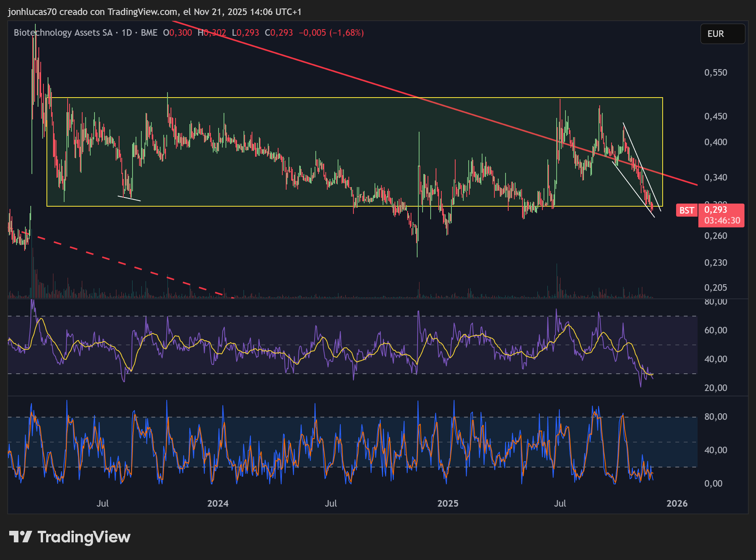Click the 2024 label on time axis
The height and width of the screenshot is (560, 756).
217,504
